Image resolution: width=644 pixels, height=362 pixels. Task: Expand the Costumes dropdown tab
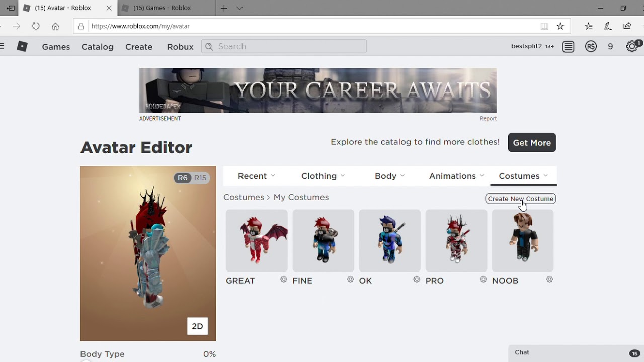tap(523, 176)
